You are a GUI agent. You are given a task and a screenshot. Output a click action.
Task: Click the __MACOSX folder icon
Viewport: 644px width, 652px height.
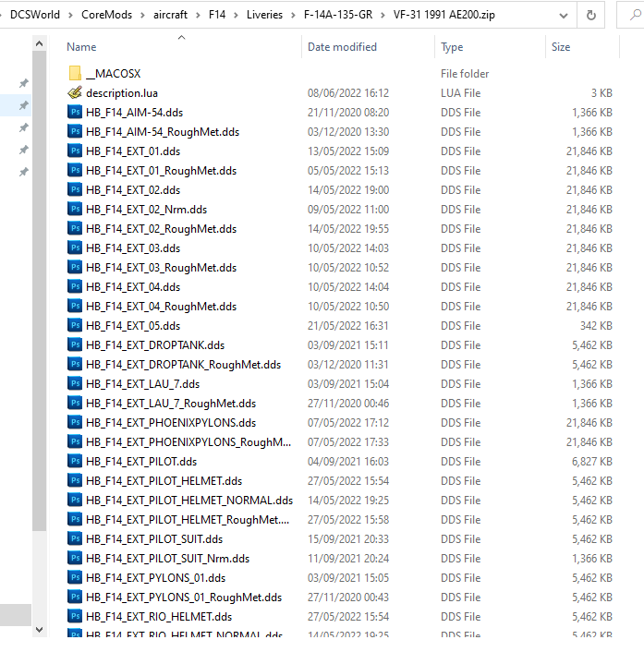75,74
